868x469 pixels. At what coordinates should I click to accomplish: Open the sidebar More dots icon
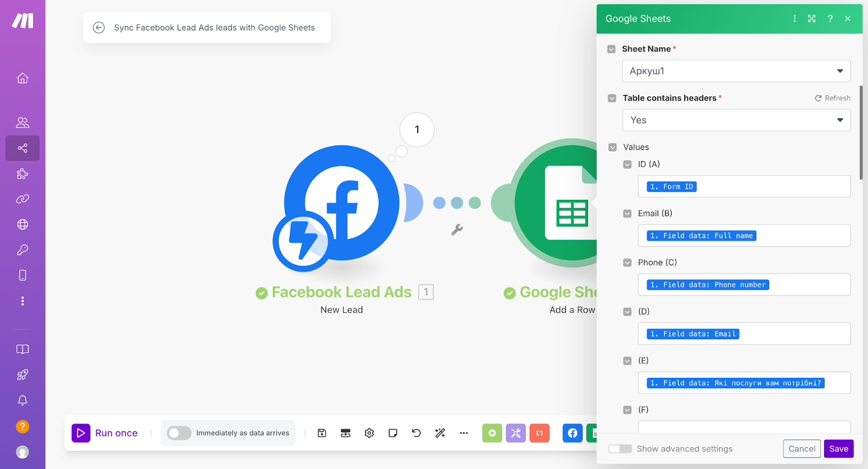(x=22, y=301)
